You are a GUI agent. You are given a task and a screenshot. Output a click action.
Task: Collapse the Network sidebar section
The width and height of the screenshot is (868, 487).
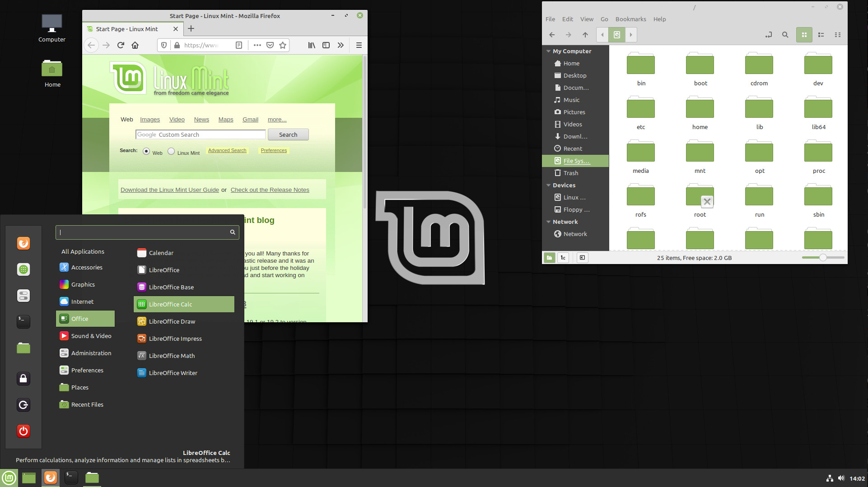(548, 222)
